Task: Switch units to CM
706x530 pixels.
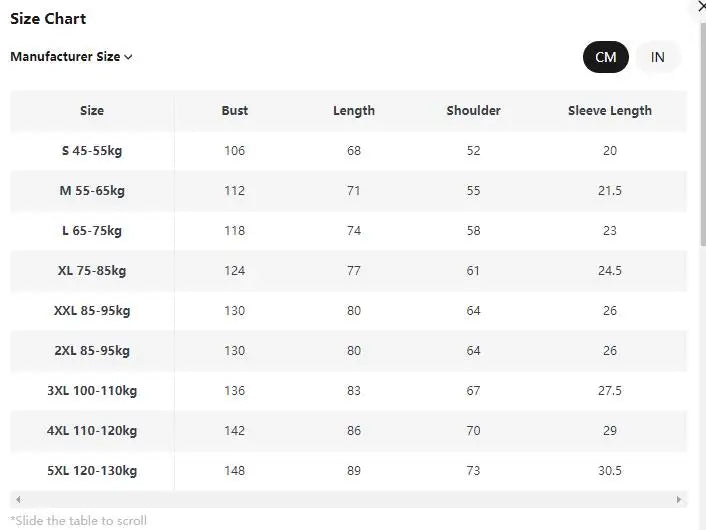Action: click(605, 57)
